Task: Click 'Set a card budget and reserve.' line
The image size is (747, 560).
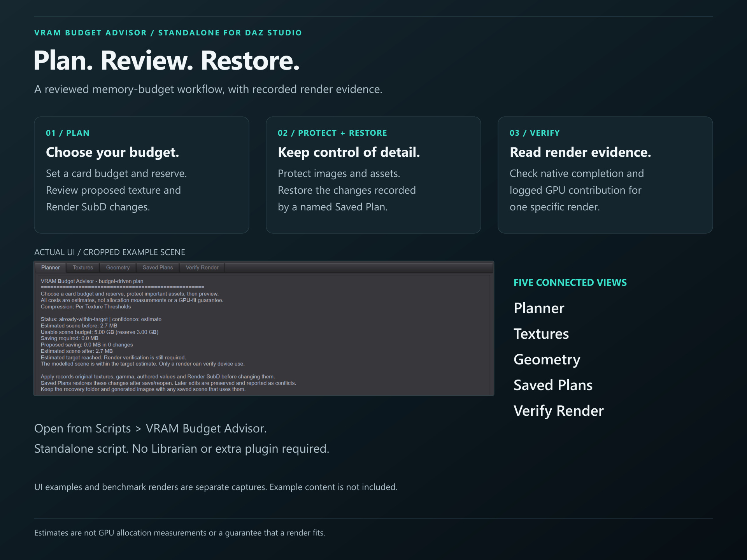Action: pos(116,173)
